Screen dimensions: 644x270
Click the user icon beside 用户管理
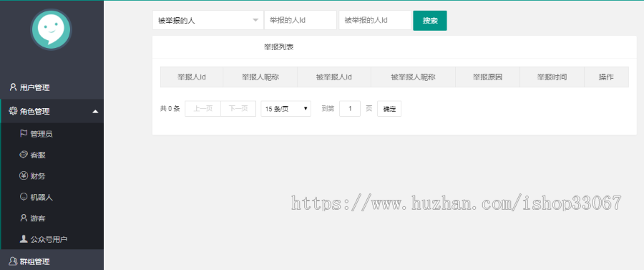pos(13,87)
